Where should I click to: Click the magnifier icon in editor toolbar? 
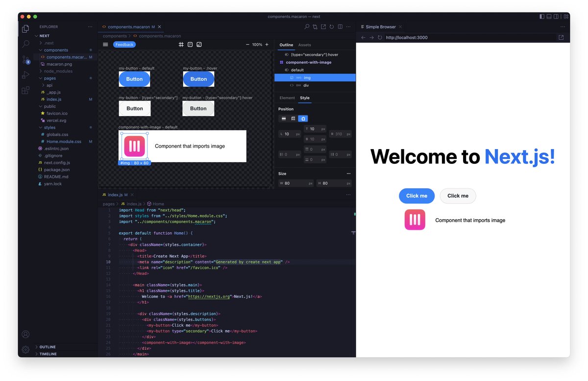(307, 27)
